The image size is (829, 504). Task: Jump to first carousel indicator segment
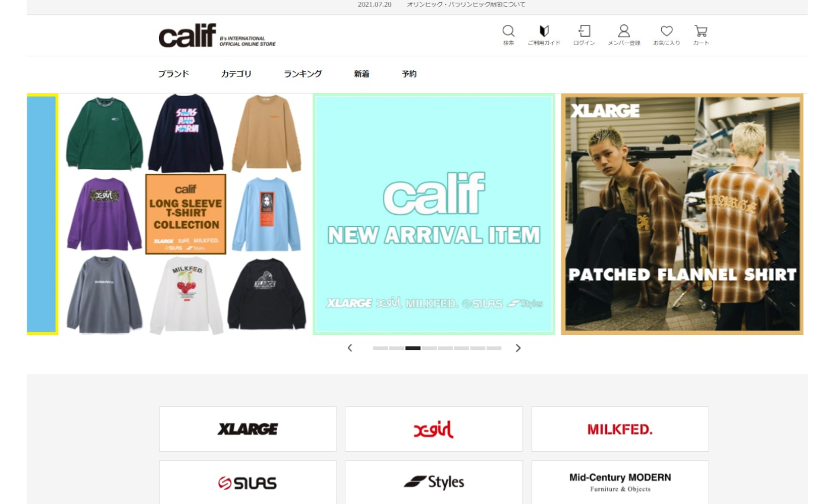tap(380, 348)
